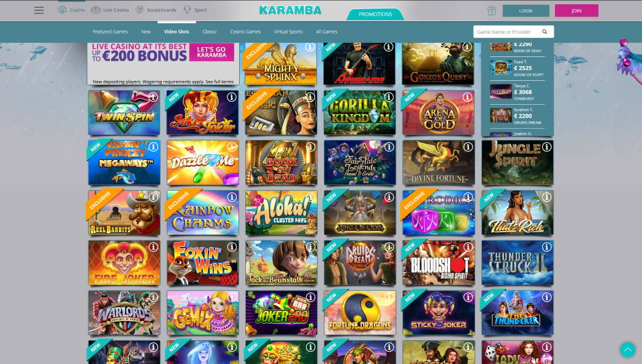This screenshot has height=364, width=642.
Task: Select the All Games category
Action: 327,31
